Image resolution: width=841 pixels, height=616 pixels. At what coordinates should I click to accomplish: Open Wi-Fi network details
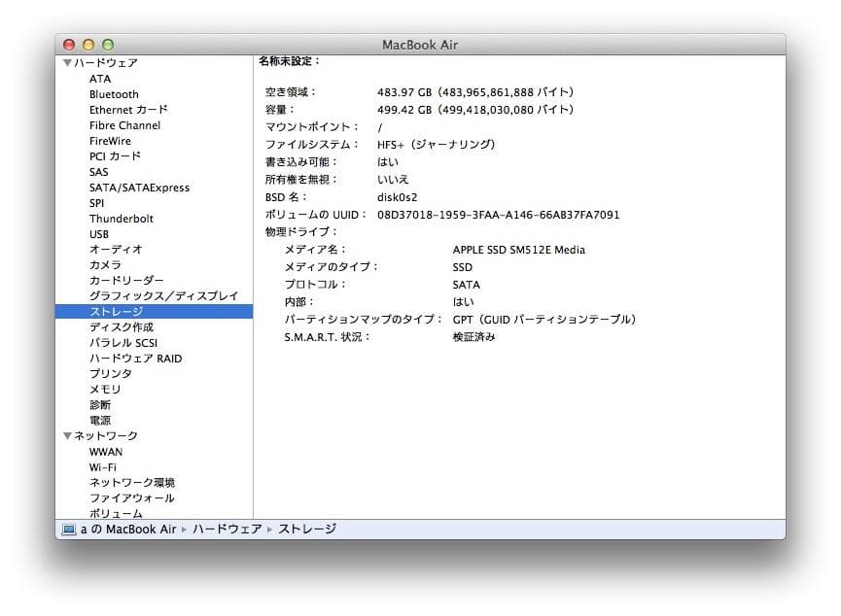pos(105,466)
